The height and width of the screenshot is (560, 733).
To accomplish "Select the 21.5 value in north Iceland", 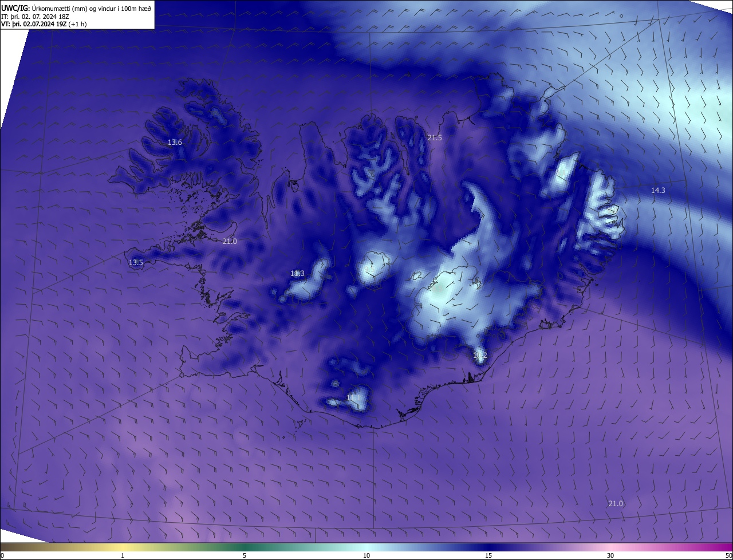I will [x=435, y=138].
